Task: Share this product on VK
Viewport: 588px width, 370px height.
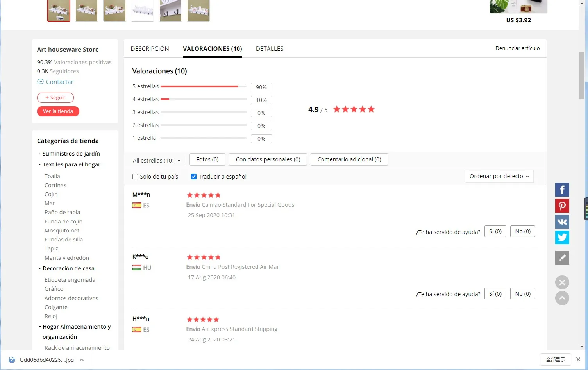Action: point(562,222)
